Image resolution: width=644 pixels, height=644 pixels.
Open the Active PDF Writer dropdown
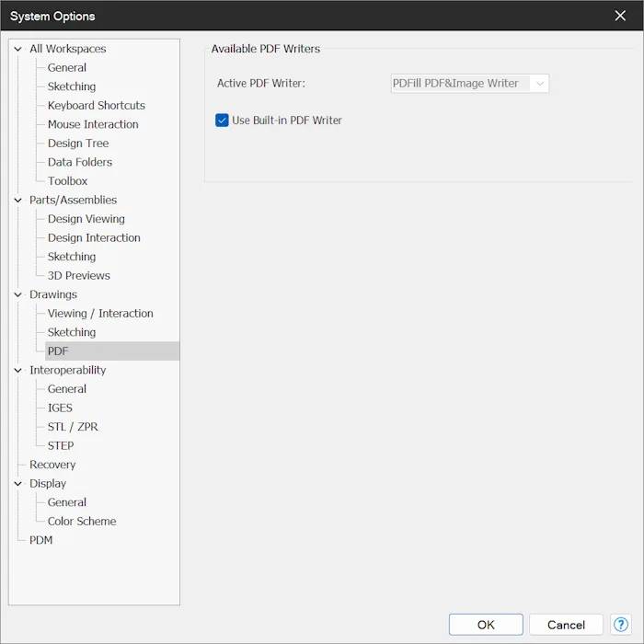click(469, 84)
